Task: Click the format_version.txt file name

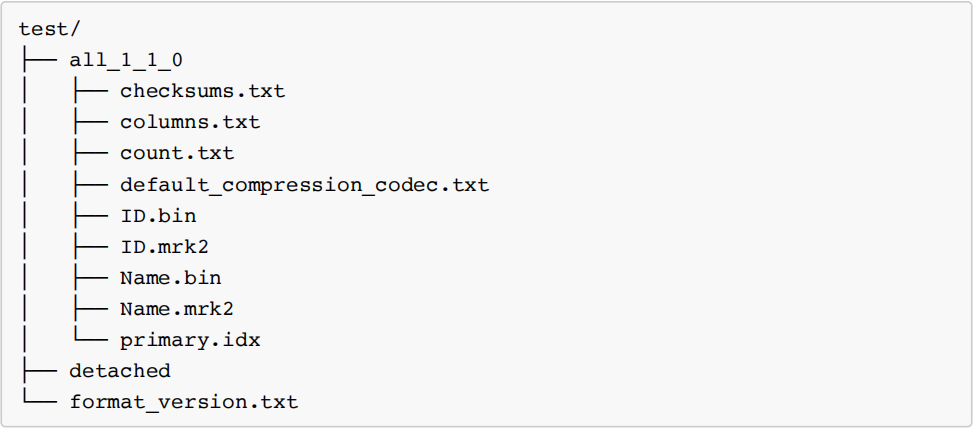Action: tap(183, 402)
